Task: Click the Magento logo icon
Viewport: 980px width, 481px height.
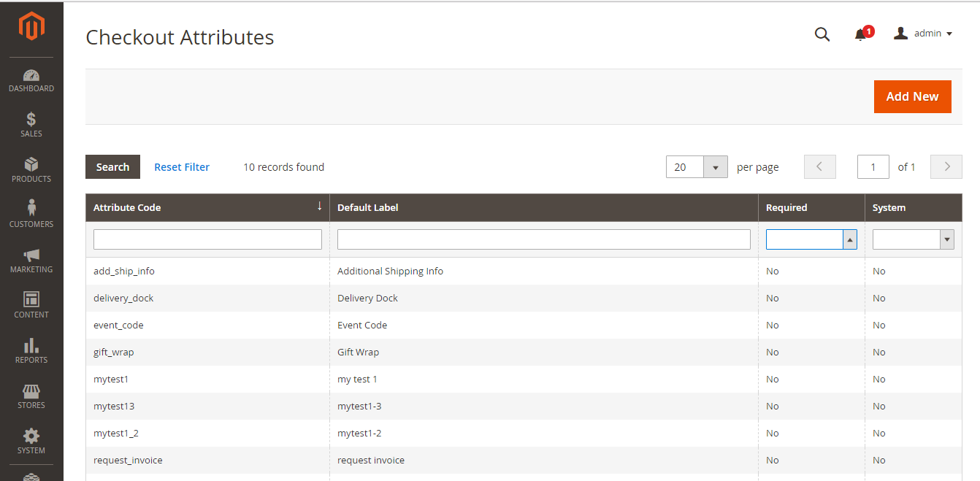Action: (x=31, y=27)
